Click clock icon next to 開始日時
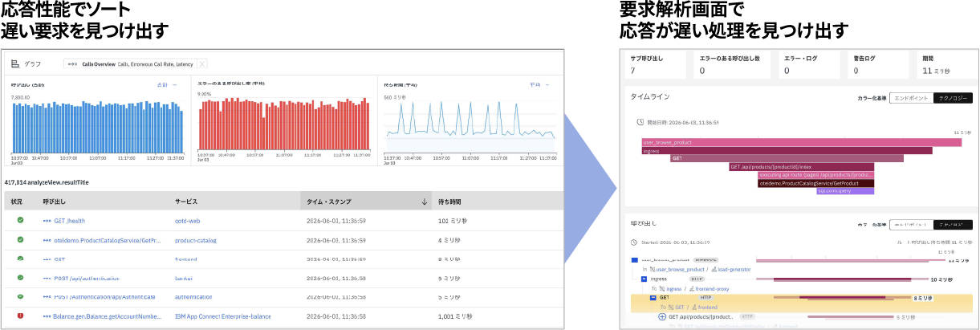This screenshot has height=330, width=980. click(640, 123)
